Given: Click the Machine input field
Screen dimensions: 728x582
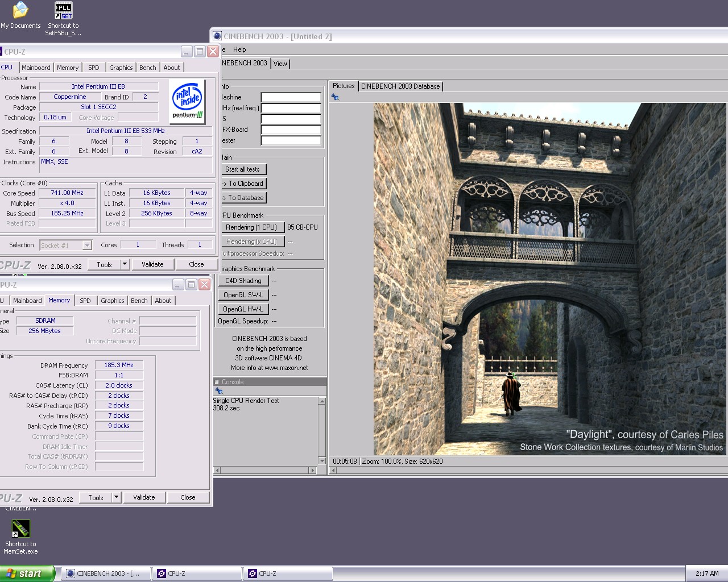Looking at the screenshot, I should coord(291,97).
